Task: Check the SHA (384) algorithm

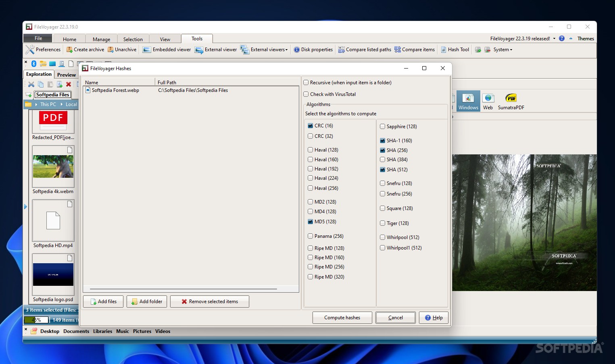Action: (383, 160)
